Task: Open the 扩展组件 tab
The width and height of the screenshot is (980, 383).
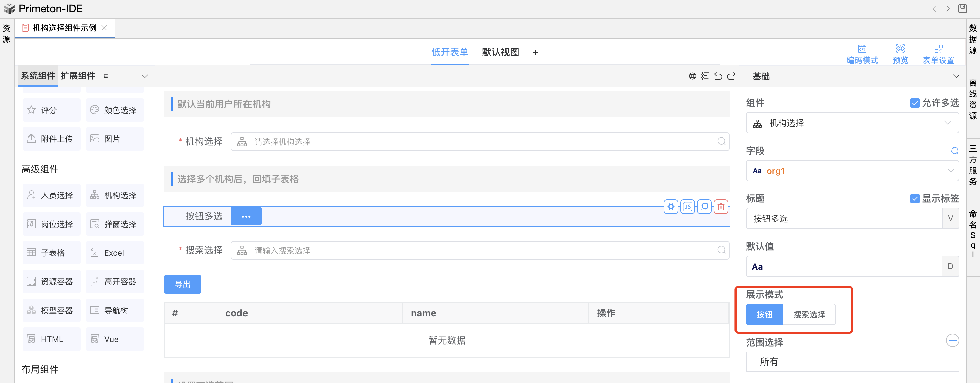Action: click(78, 76)
